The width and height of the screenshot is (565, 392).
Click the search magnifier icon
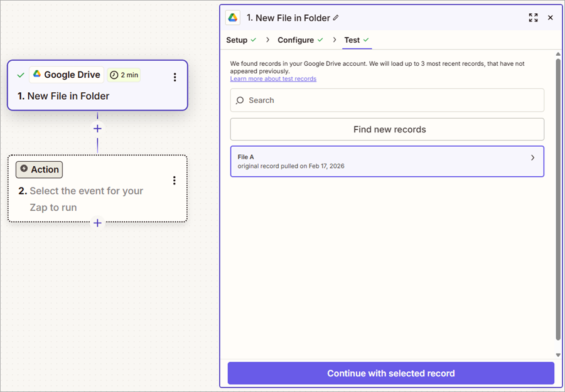tap(240, 100)
